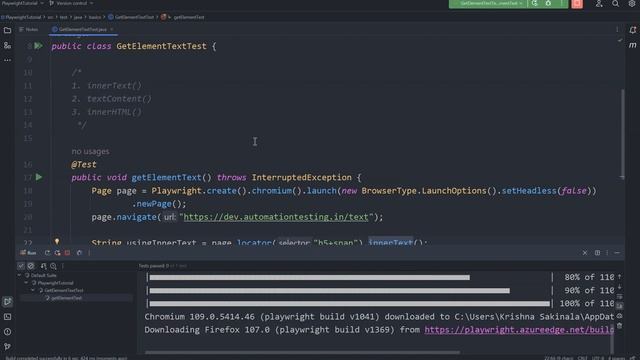Open the Run tool window sidebar icon

pos(7,302)
